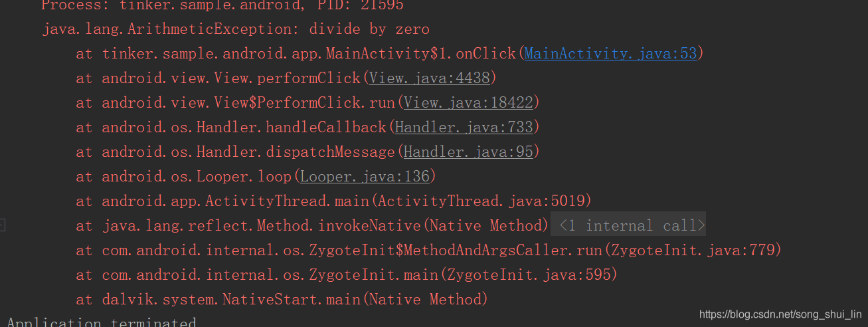Image resolution: width=868 pixels, height=327 pixels.
Task: Navigate to Looper.java:136
Action: [x=365, y=177]
